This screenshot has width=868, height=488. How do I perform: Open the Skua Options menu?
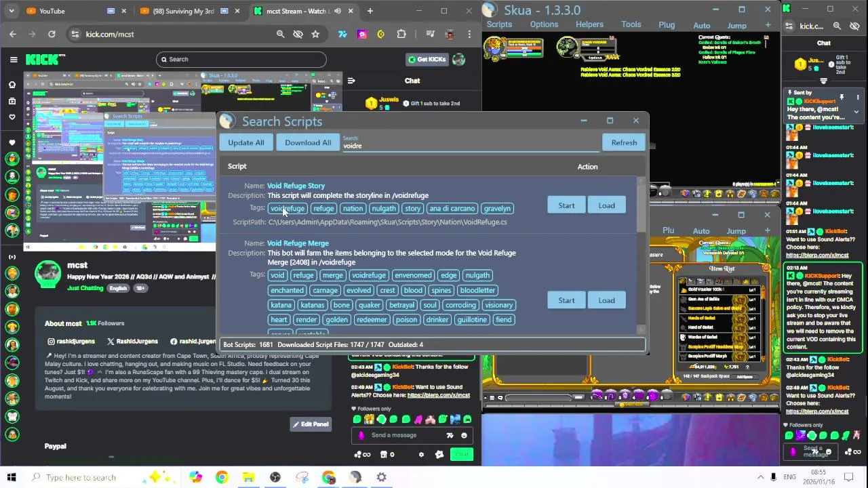544,24
